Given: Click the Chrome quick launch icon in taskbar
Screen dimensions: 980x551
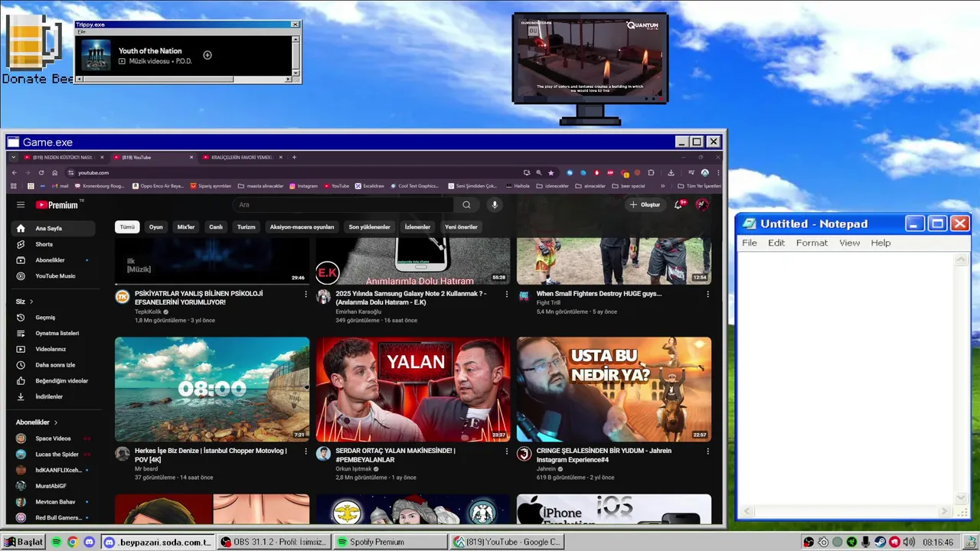Looking at the screenshot, I should 73,542.
